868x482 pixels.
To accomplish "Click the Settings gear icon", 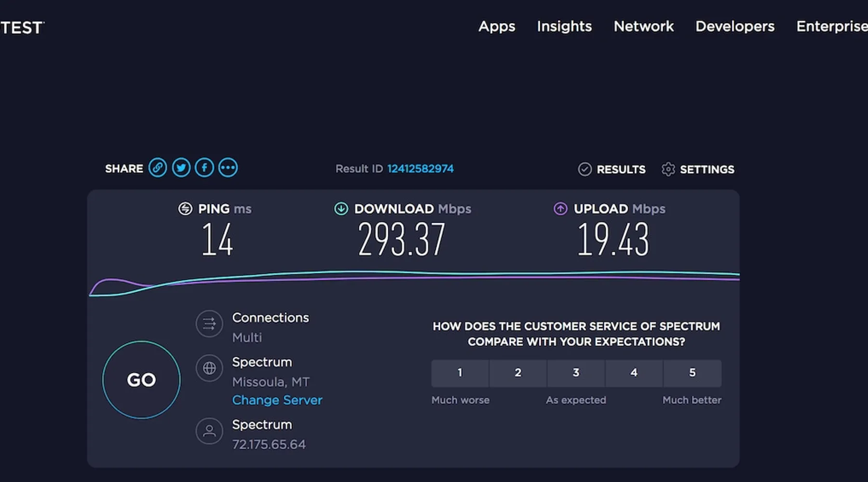I will [668, 169].
